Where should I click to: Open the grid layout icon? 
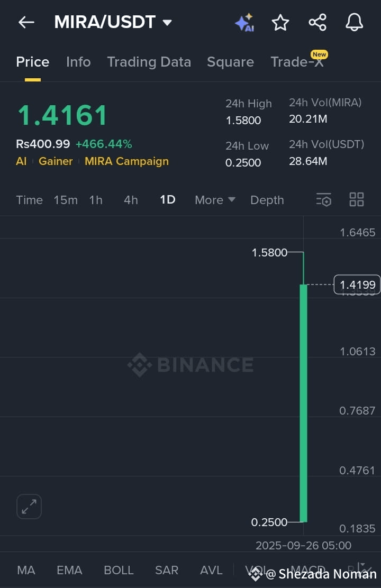(357, 199)
